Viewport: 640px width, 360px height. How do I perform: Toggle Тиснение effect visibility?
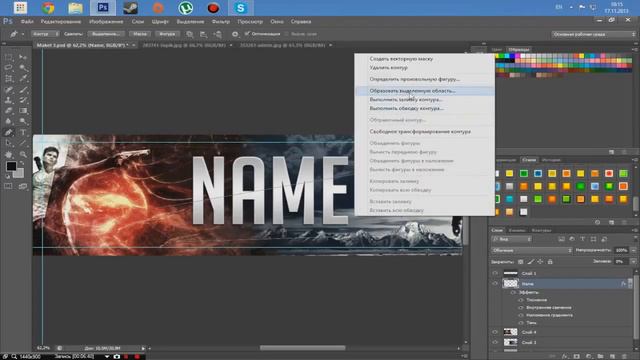pyautogui.click(x=521, y=300)
